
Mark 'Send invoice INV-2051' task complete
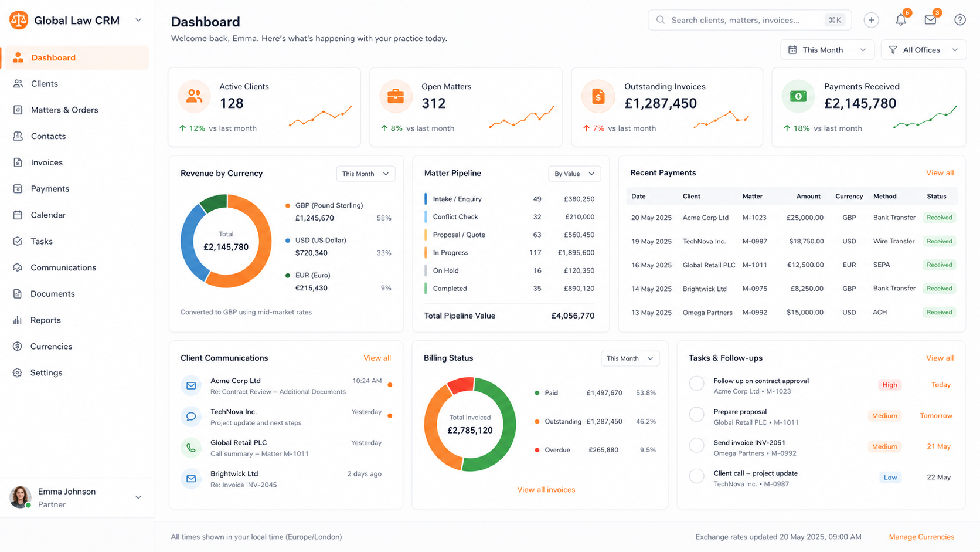tap(696, 445)
